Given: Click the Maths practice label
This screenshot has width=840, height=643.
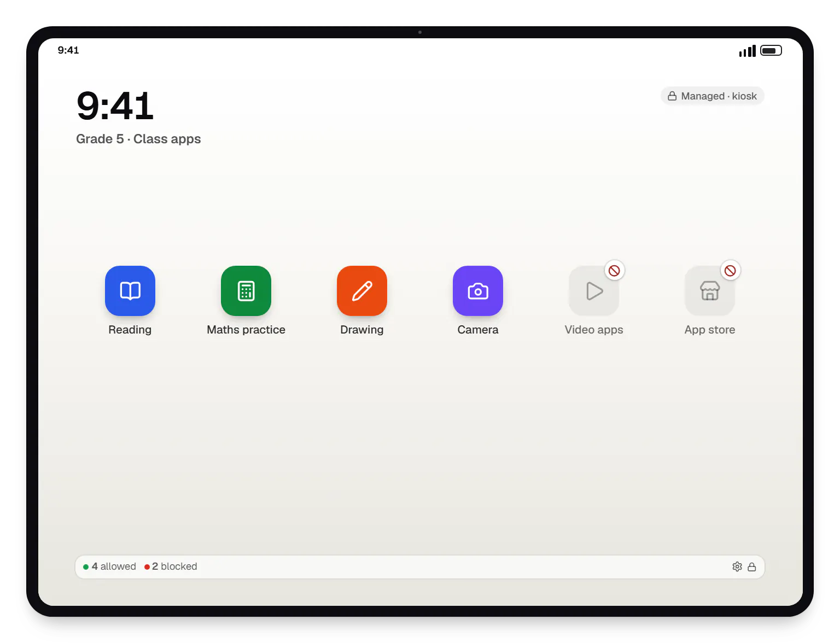Looking at the screenshot, I should (246, 330).
